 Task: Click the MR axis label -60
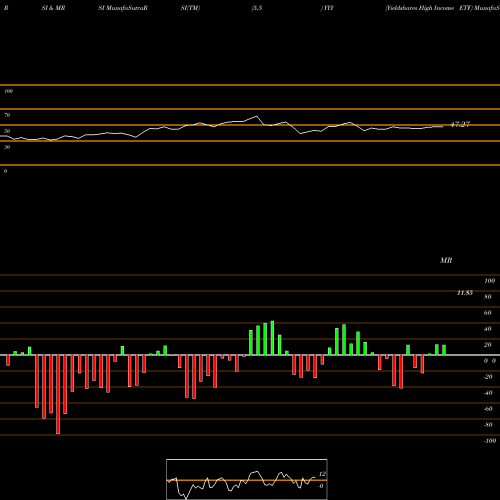(x=488, y=409)
